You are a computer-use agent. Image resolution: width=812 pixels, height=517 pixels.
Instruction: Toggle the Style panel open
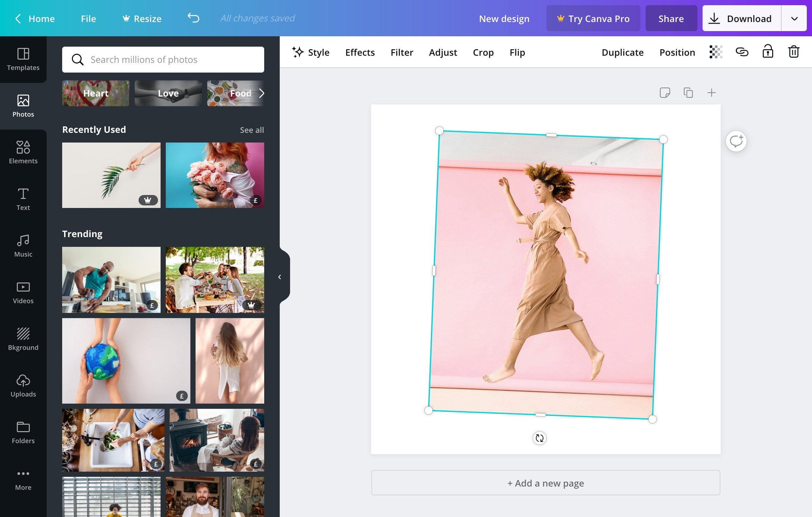pos(311,52)
